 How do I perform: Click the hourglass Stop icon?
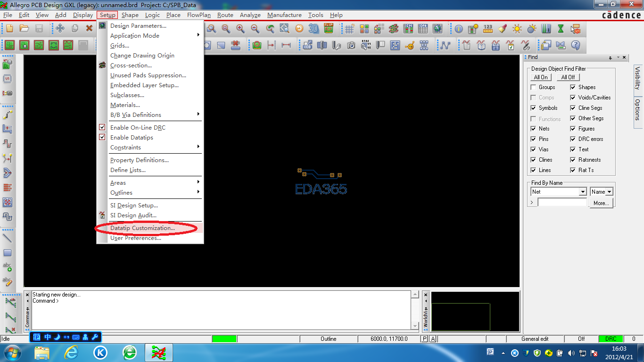561,28
